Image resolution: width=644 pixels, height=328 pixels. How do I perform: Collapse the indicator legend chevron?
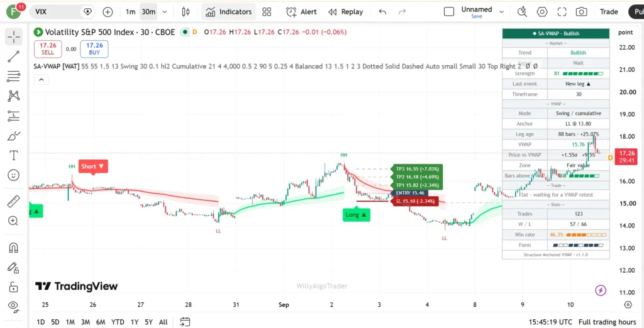coord(41,80)
